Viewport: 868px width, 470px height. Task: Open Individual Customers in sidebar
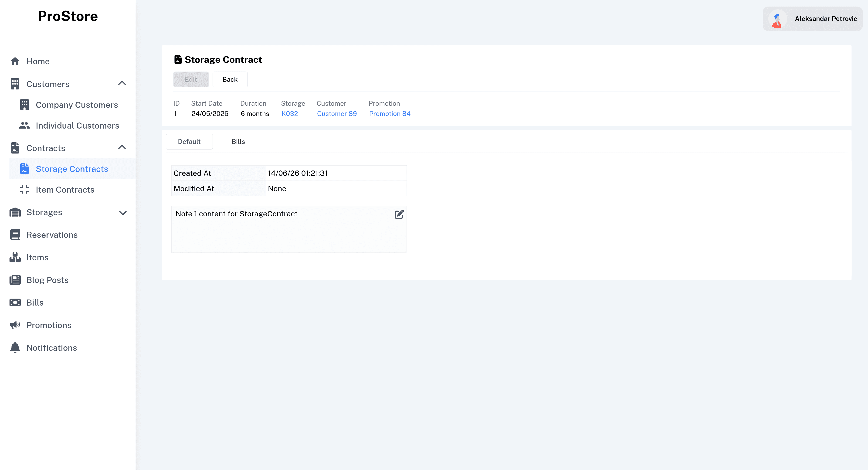coord(72,126)
